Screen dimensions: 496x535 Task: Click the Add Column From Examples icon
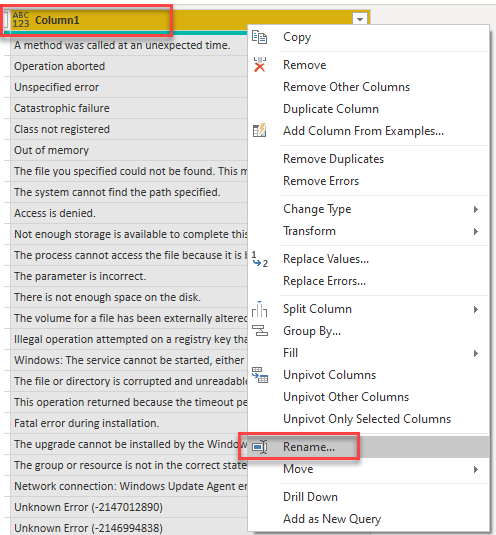(x=259, y=130)
